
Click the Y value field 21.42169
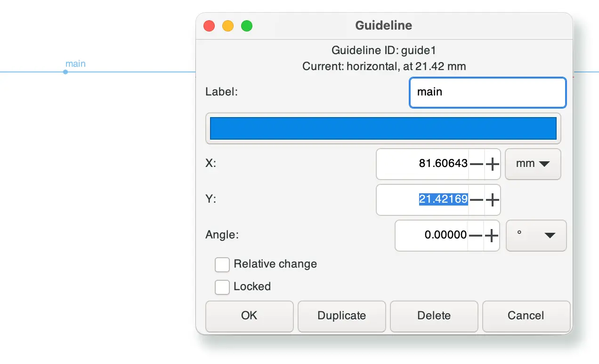coord(423,200)
